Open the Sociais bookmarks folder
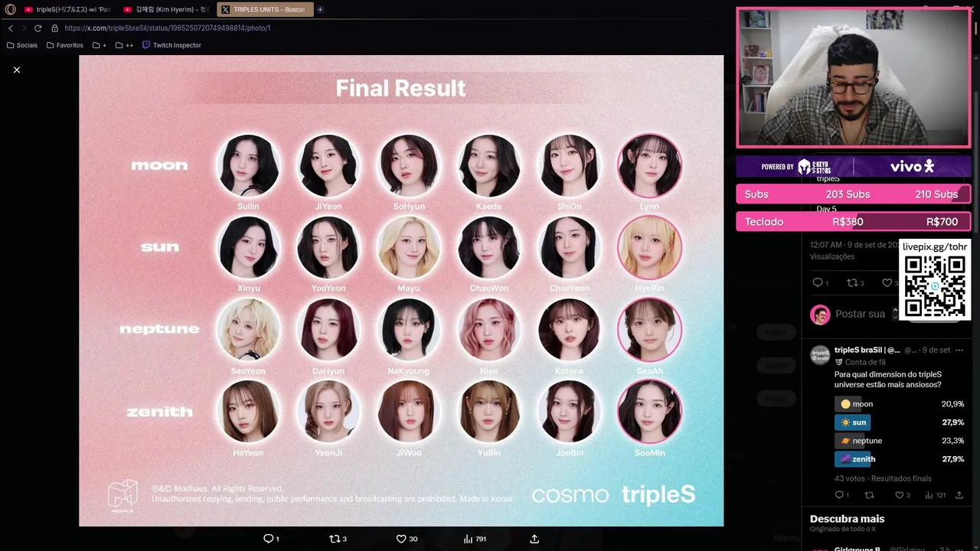The image size is (980, 551). 22,45
